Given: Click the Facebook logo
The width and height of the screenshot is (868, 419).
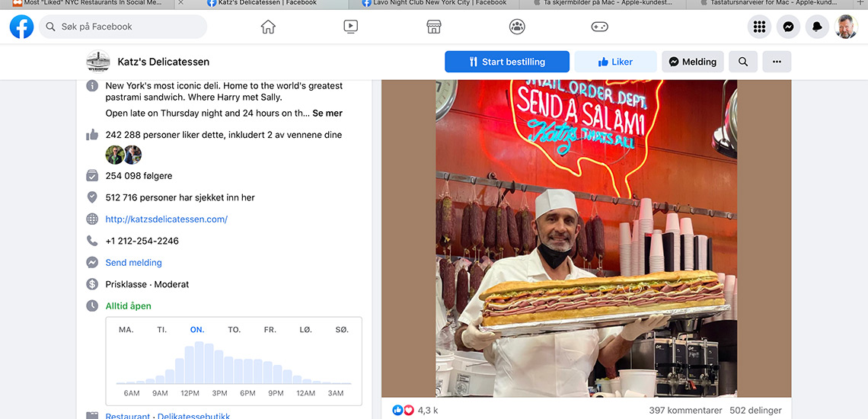Looking at the screenshot, I should tap(21, 27).
